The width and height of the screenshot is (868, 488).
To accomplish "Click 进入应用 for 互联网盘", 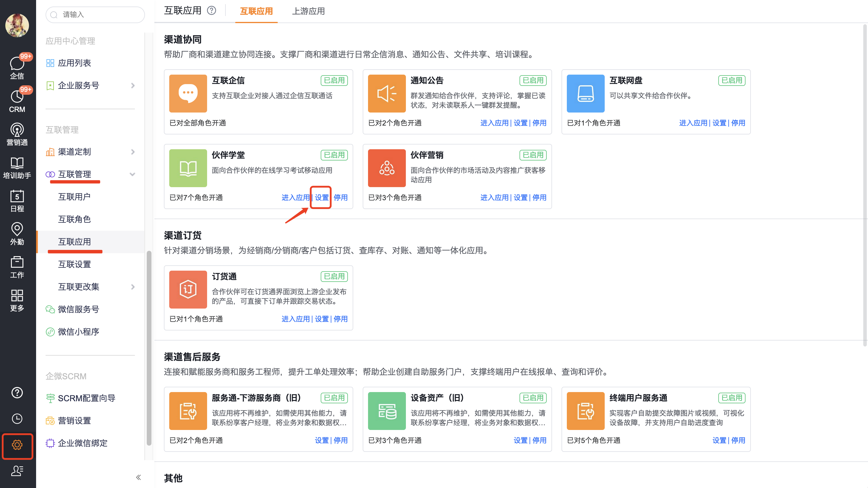I will tap(693, 123).
